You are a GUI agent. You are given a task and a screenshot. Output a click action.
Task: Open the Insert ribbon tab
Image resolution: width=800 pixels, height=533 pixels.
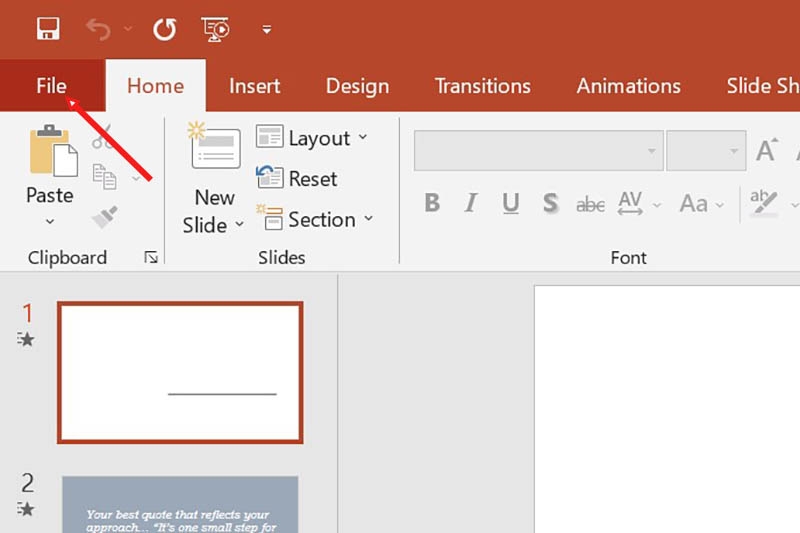255,86
